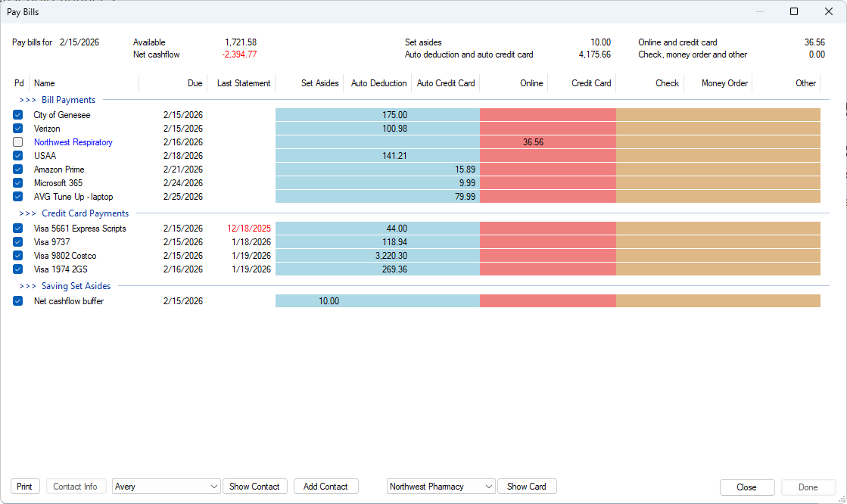The image size is (847, 504).
Task: Select the Auto Deduction column header
Action: pyautogui.click(x=378, y=83)
